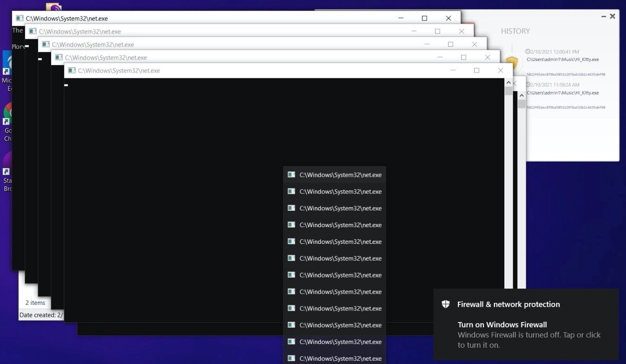The width and height of the screenshot is (626, 364).
Task: Click Turn on Windows Firewall in the notification
Action: click(502, 324)
